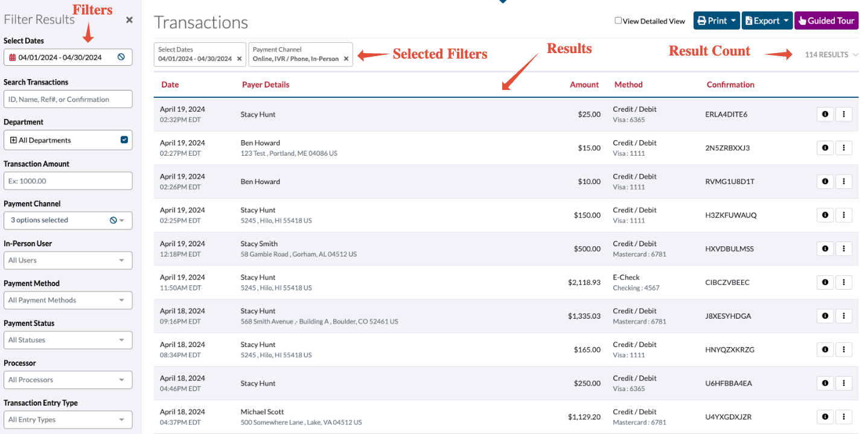Close the Filter Results panel
This screenshot has height=434, width=868.
(x=129, y=19)
